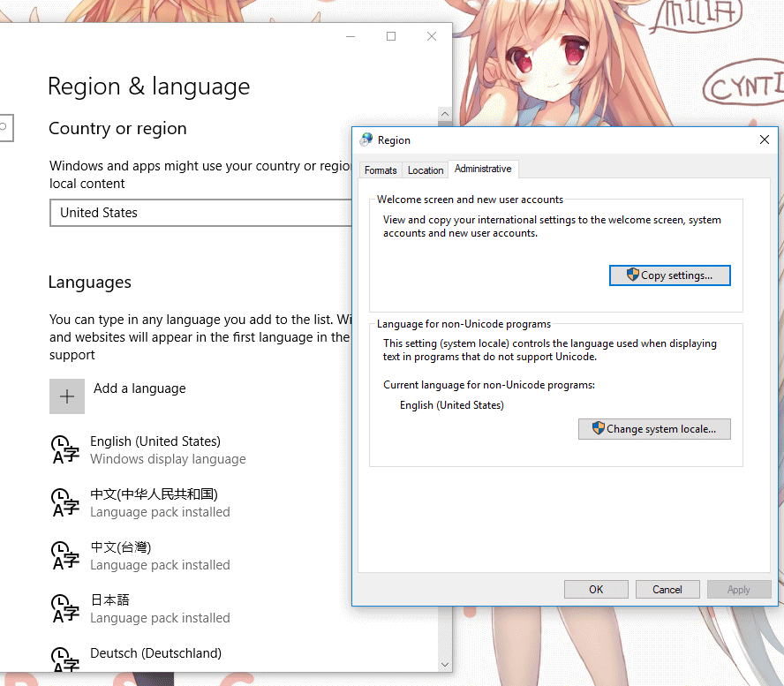Click 'English (United States)' current locale text in Region dialog
The width and height of the screenshot is (784, 686).
click(x=451, y=405)
